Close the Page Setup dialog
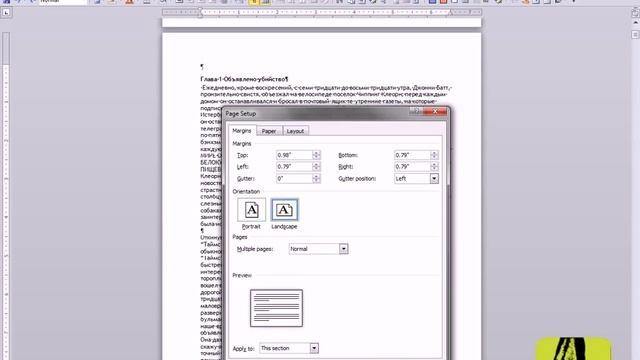This screenshot has width=640, height=360. 435,111
